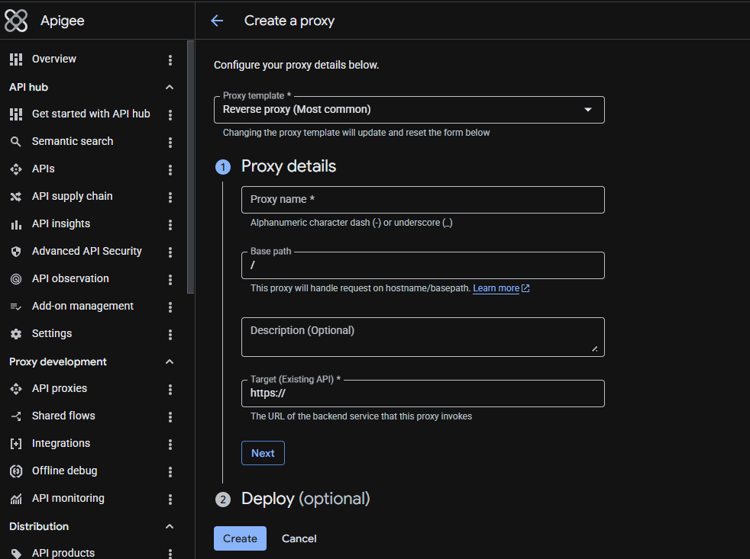Open three-dot menu for Advanced API Security
The width and height of the screenshot is (750, 559).
pos(170,252)
